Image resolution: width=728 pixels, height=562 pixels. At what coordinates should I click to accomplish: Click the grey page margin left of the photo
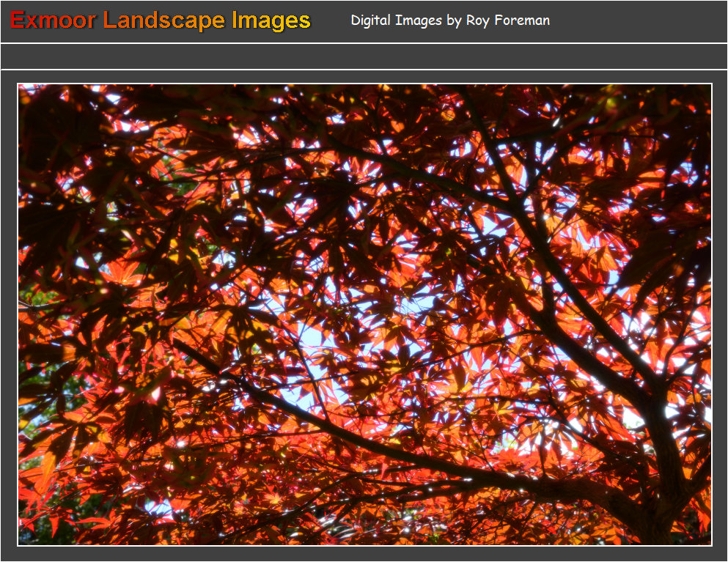click(8, 315)
